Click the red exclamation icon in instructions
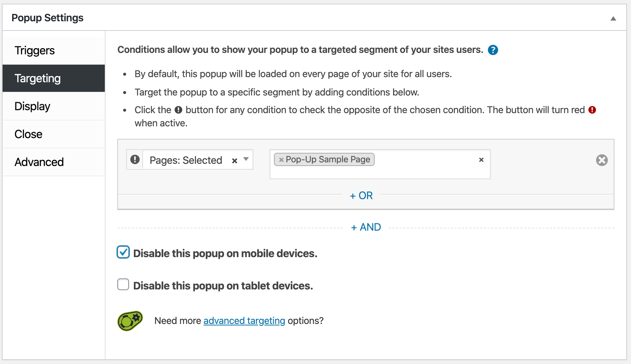Screen dimensions: 631x364 pos(592,110)
